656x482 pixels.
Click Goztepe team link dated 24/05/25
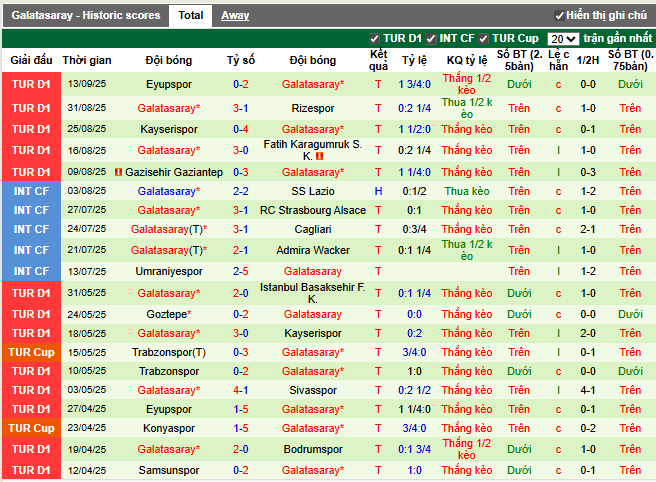[169, 314]
